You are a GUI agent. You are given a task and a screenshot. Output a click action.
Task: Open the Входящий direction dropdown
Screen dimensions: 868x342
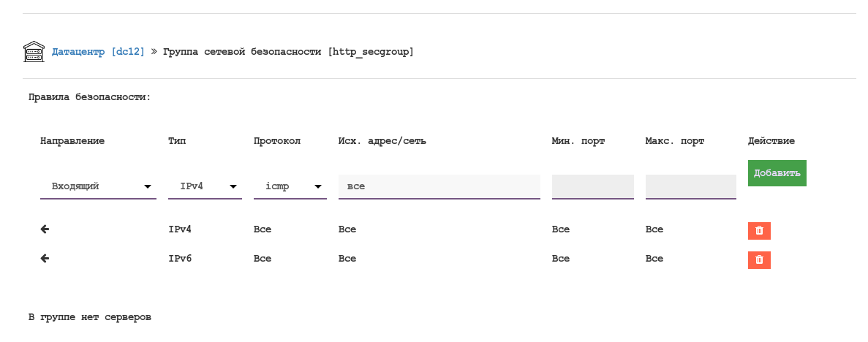coord(98,186)
